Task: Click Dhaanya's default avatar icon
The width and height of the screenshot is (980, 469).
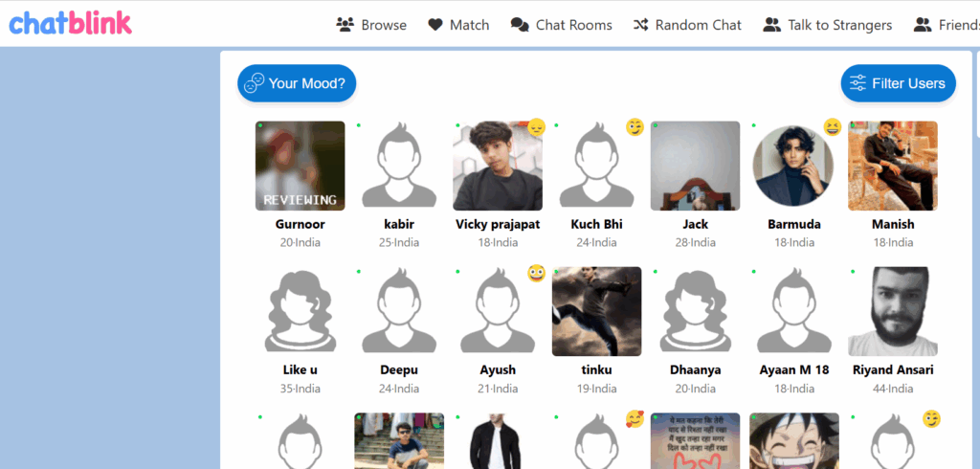Action: (x=696, y=311)
